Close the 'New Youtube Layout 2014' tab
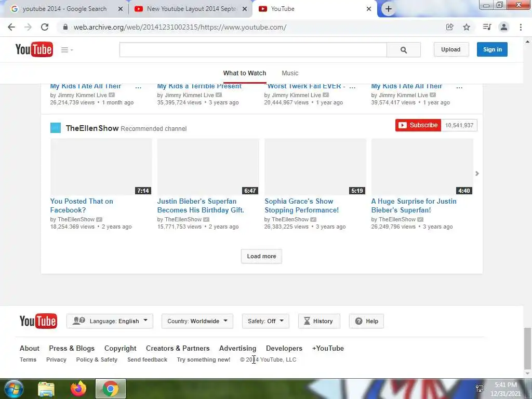The image size is (532, 399). tap(245, 9)
